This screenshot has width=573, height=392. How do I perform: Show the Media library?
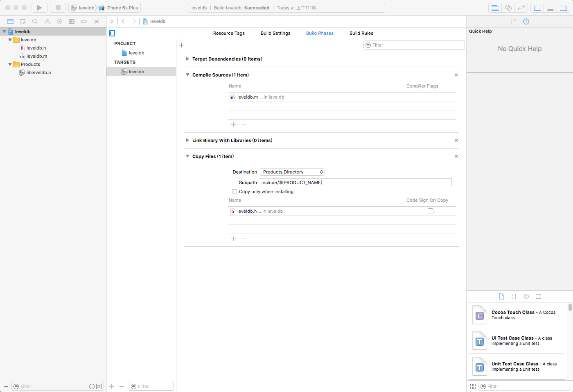pyautogui.click(x=538, y=296)
